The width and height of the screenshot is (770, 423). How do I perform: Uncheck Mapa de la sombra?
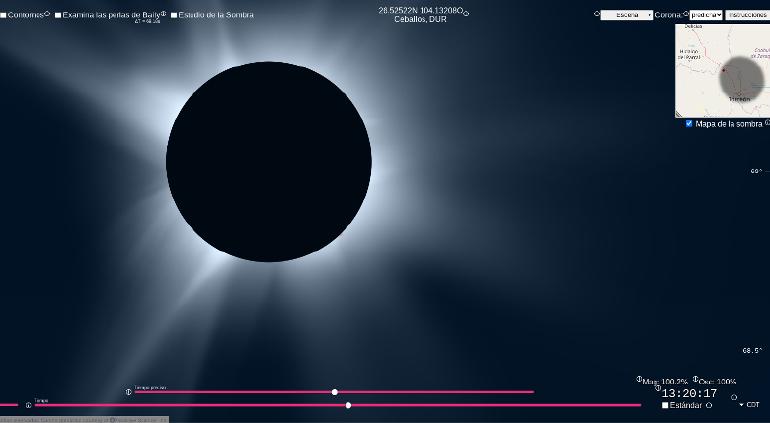[689, 124]
